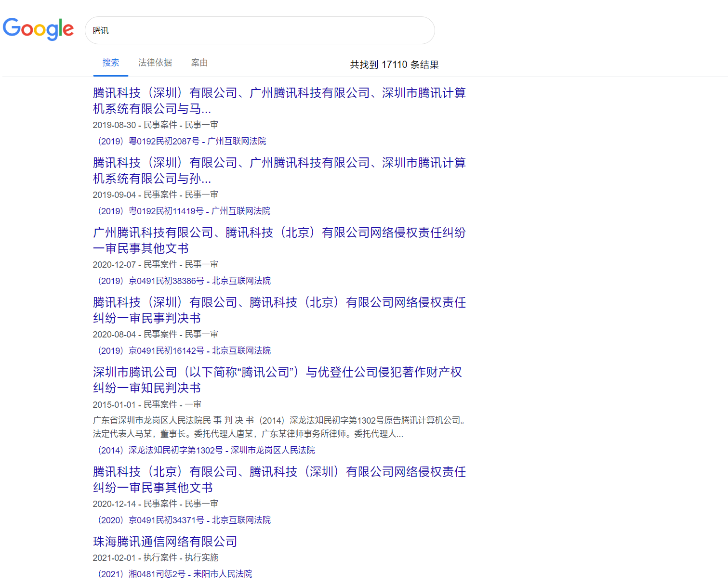This screenshot has height=583, width=728.
Task: Open the case title ending with 有限公司与马...
Action: pyautogui.click(x=279, y=101)
